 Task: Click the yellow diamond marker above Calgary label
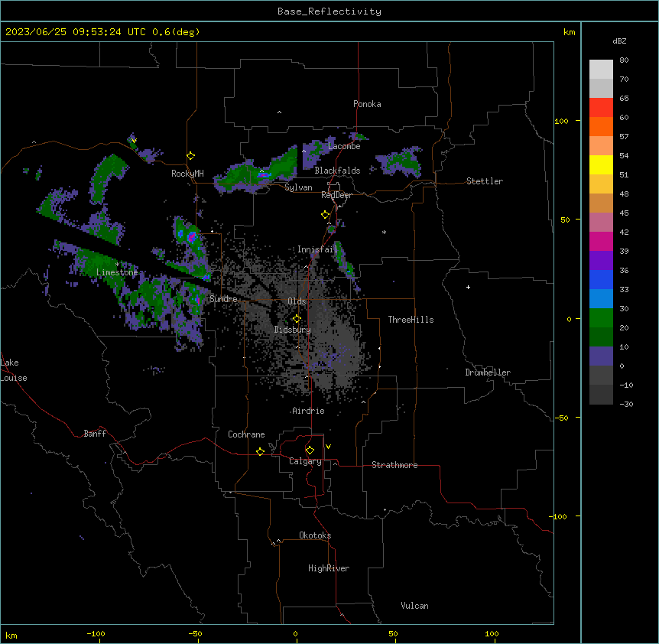point(310,450)
